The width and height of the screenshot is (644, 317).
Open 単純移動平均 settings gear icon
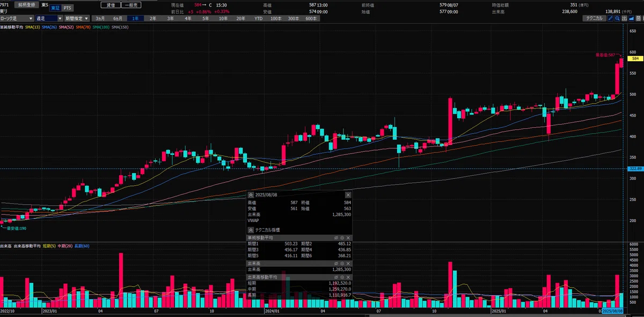click(x=342, y=237)
